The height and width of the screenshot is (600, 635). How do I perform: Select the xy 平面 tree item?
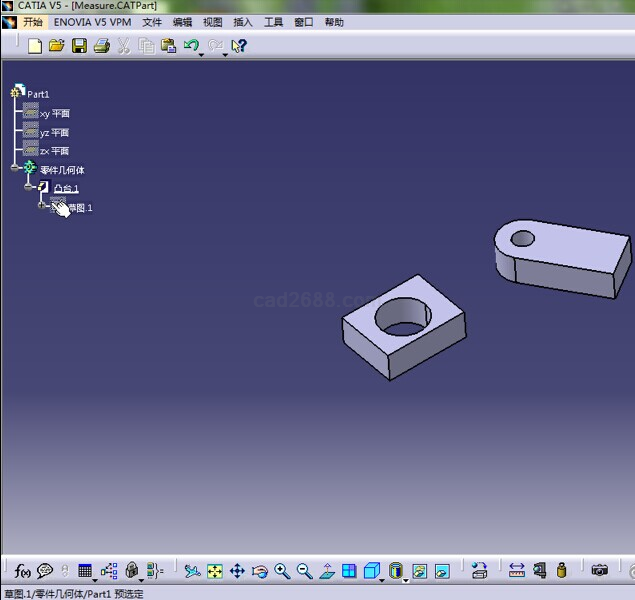pyautogui.click(x=54, y=114)
